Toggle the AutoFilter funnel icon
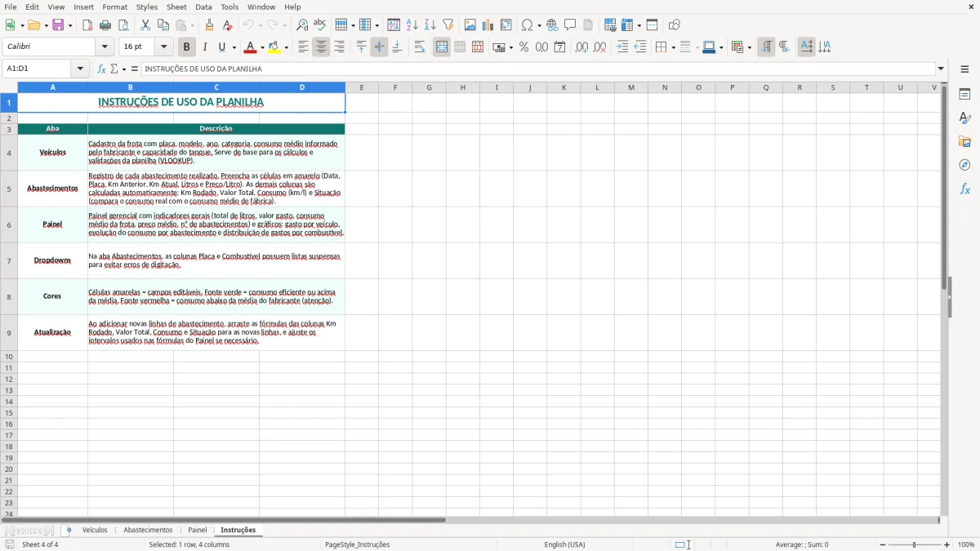The image size is (980, 551). point(448,25)
